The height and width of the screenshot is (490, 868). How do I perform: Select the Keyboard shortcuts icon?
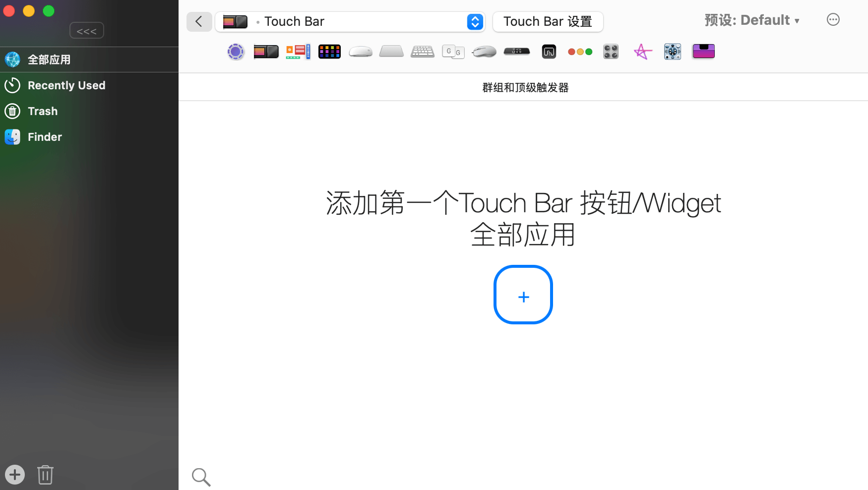click(x=423, y=52)
